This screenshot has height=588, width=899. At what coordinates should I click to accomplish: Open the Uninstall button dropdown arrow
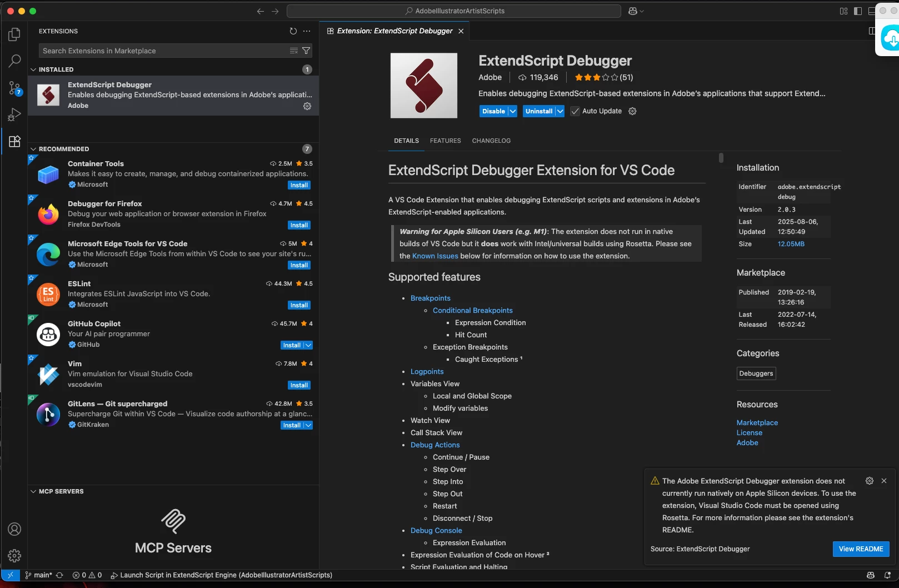pos(560,111)
